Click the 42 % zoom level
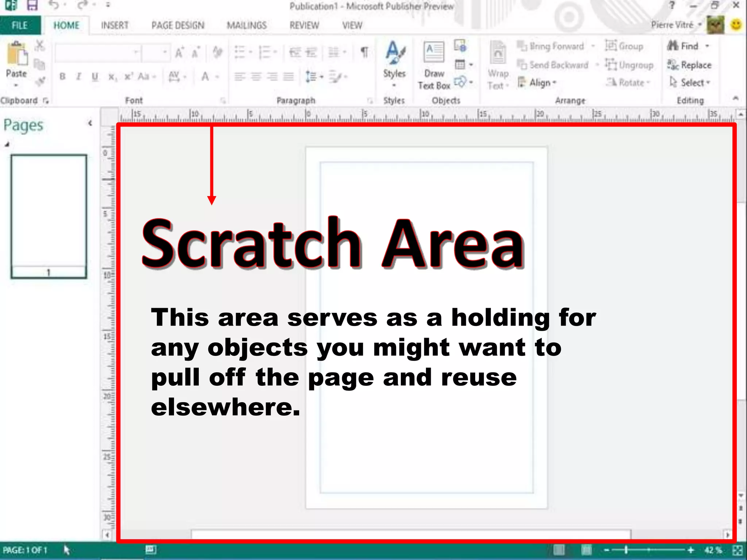The width and height of the screenshot is (747, 560). click(x=713, y=550)
